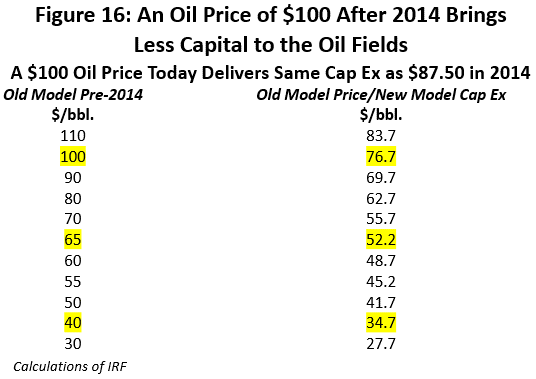
Task: Click the Old Model Price/New Model Cap Ex header
Action: tap(381, 95)
